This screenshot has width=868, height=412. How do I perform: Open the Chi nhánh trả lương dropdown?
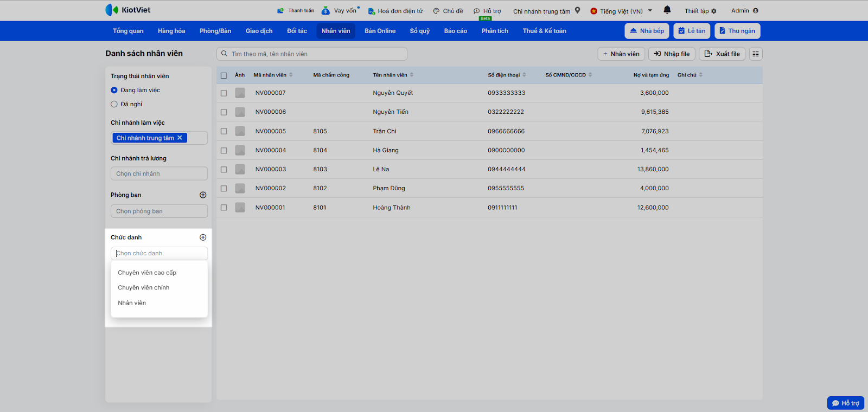(159, 173)
